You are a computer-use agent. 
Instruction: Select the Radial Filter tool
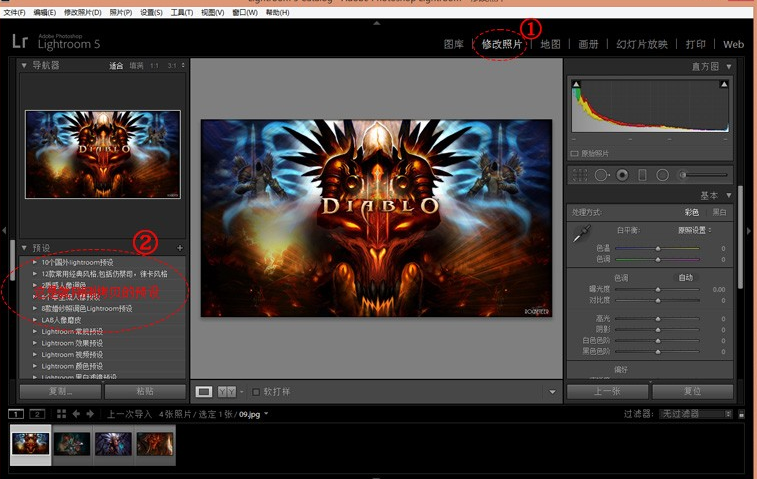(x=662, y=175)
